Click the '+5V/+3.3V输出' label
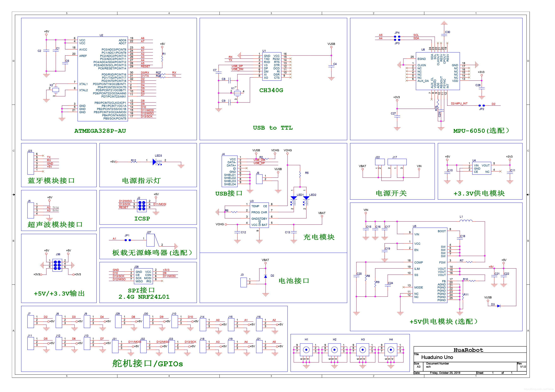 (x=59, y=294)
